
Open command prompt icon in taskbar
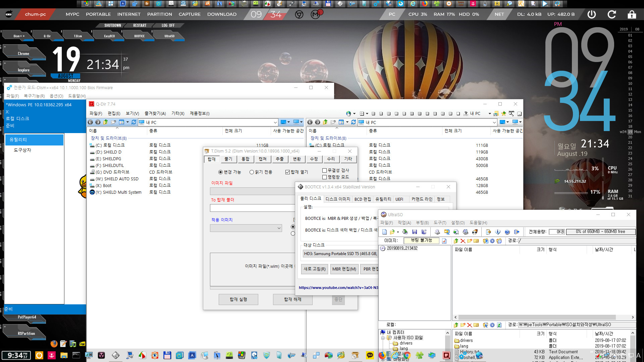pos(76,355)
